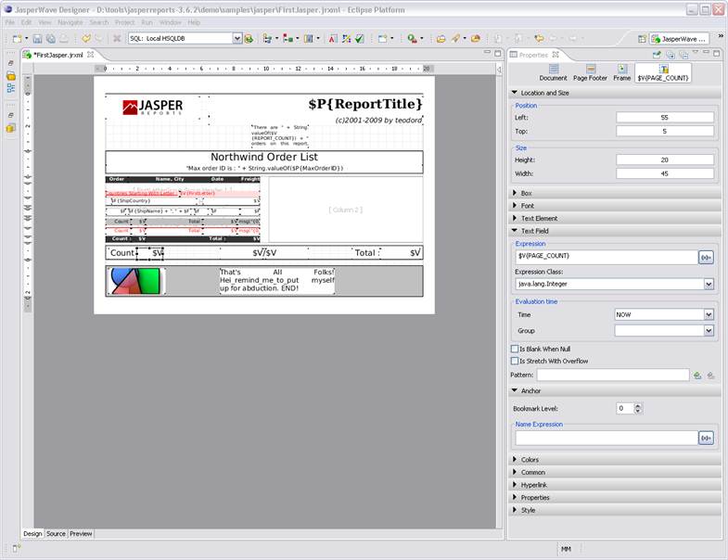
Task: Open the Evaluation Time dropdown showing NOW
Action: (x=709, y=314)
